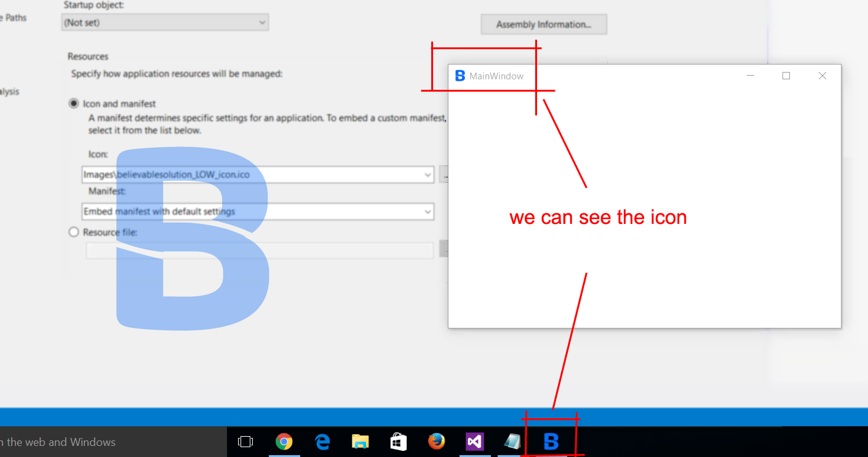Screen dimensions: 868x457
Task: Select the Resource file radio button
Action: tap(73, 232)
